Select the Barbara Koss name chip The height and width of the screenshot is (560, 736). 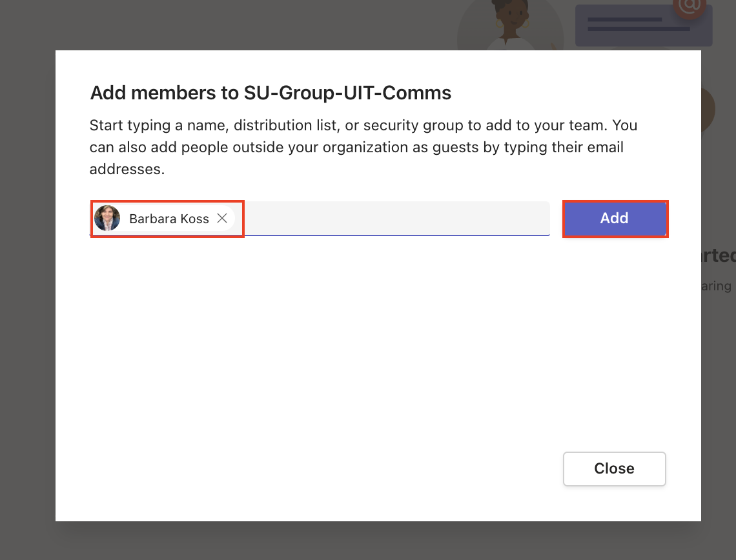point(164,218)
